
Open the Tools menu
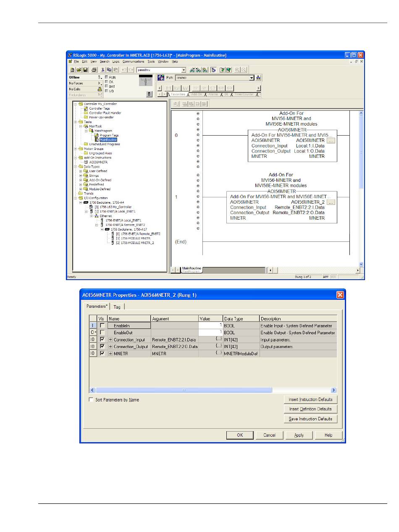click(151, 62)
